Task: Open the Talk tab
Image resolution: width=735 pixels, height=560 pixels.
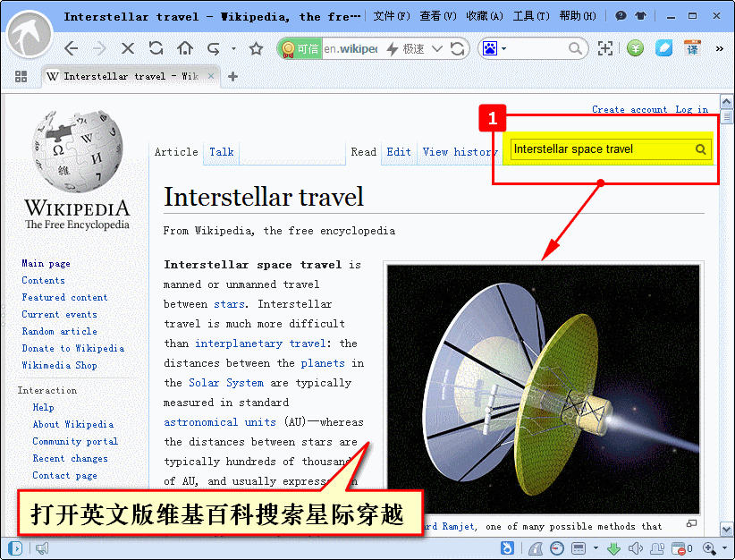Action: click(x=221, y=152)
